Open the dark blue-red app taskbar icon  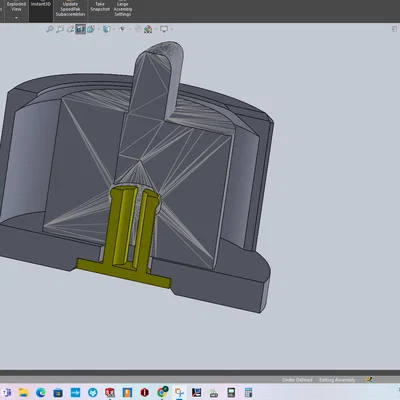[x=197, y=392]
